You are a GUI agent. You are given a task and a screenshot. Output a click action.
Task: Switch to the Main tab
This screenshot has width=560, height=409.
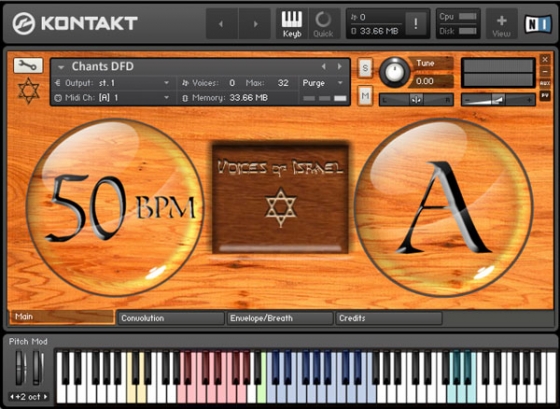[62, 317]
